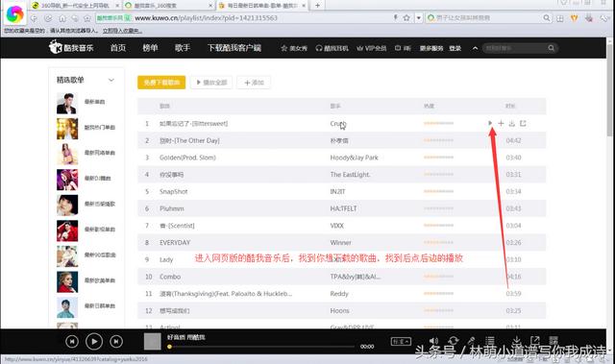Click the Kuwo site search input field
The height and width of the screenshot is (364, 615).
(x=515, y=48)
